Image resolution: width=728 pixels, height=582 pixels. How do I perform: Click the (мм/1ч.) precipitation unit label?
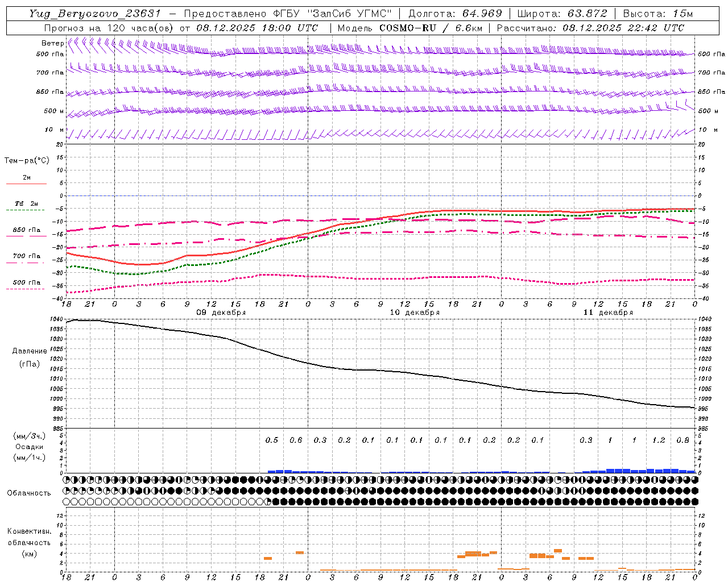pyautogui.click(x=30, y=458)
